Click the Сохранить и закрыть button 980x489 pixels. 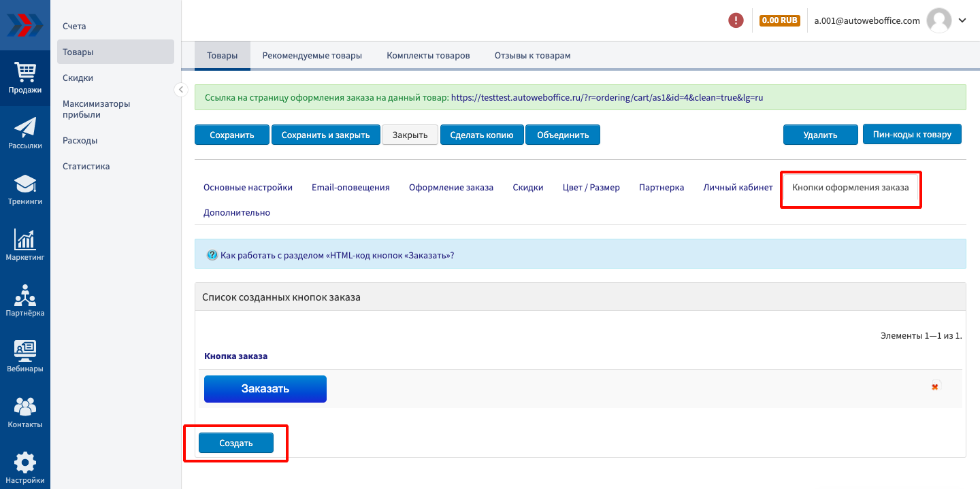coord(325,135)
